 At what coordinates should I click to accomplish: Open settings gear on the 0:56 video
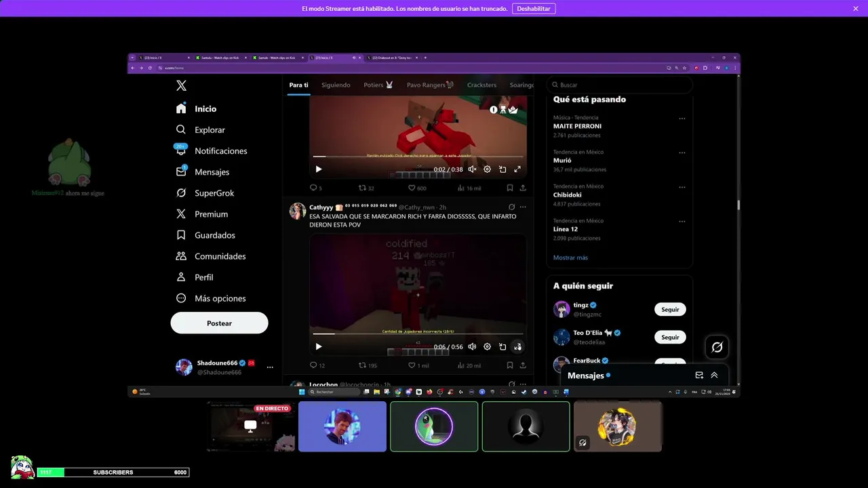click(x=487, y=347)
